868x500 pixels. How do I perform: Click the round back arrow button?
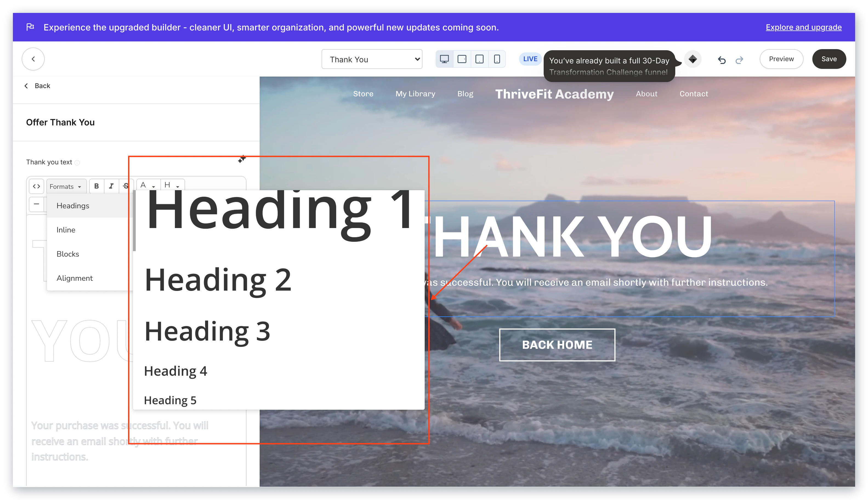pos(33,59)
